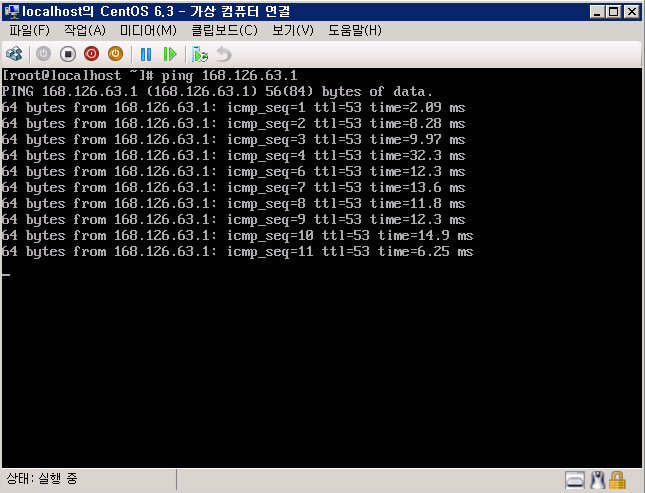645x493 pixels.
Task: Click the icmp_seq=1 time=2.09 ms line
Action: [233, 108]
